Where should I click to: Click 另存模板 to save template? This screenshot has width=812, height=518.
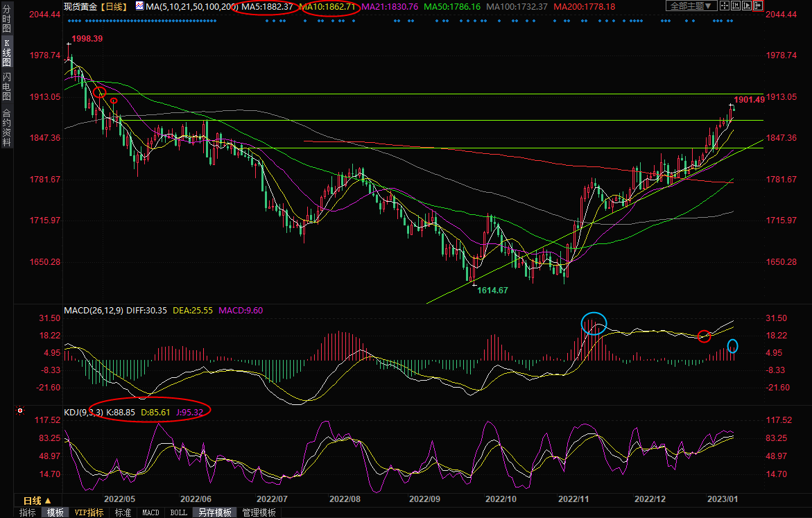[215, 512]
